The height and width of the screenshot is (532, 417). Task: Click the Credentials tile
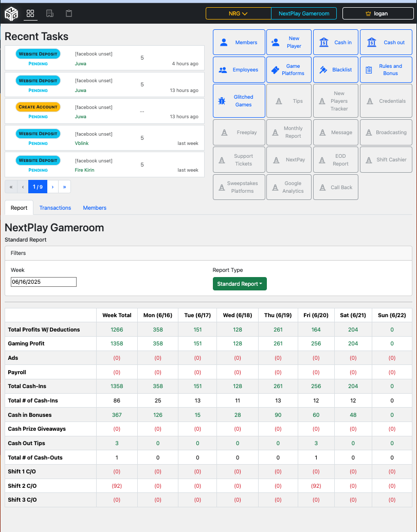click(x=386, y=101)
